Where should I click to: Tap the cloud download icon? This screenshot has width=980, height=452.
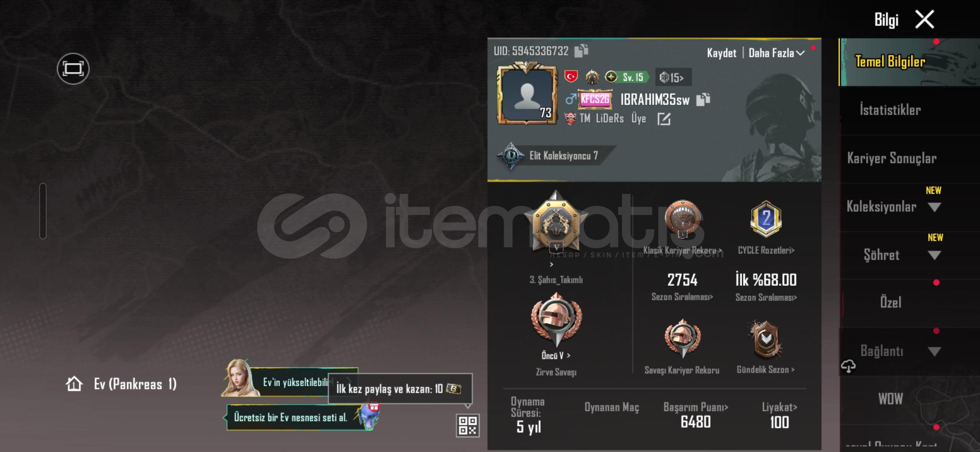[x=848, y=366]
